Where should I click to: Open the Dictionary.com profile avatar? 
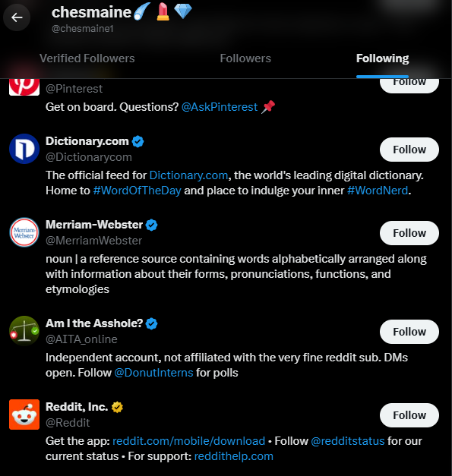tap(24, 149)
